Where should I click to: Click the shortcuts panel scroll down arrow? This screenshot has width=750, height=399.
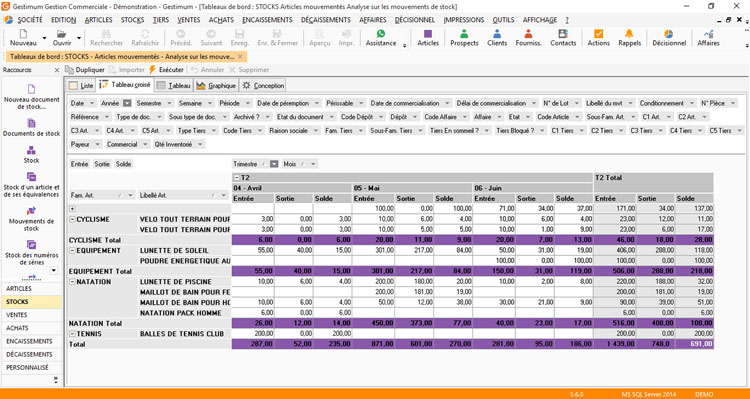click(x=54, y=270)
